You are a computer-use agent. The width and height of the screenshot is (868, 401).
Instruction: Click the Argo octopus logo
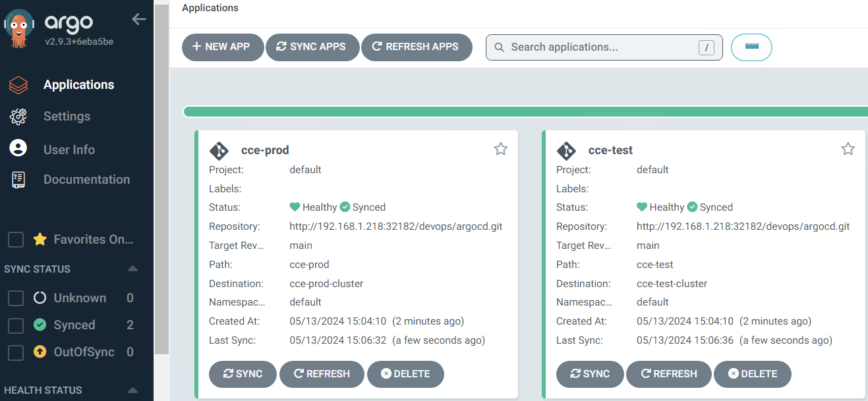[19, 29]
